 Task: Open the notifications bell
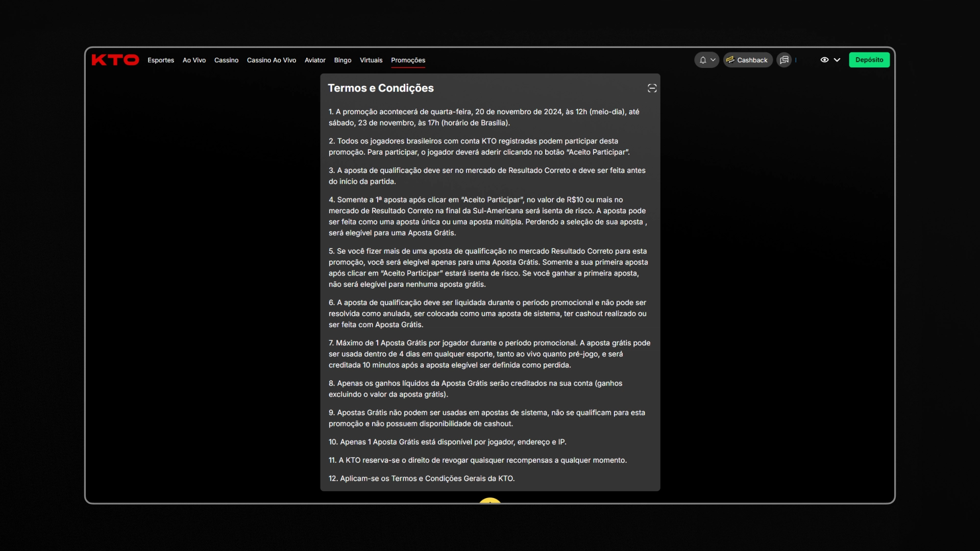703,60
